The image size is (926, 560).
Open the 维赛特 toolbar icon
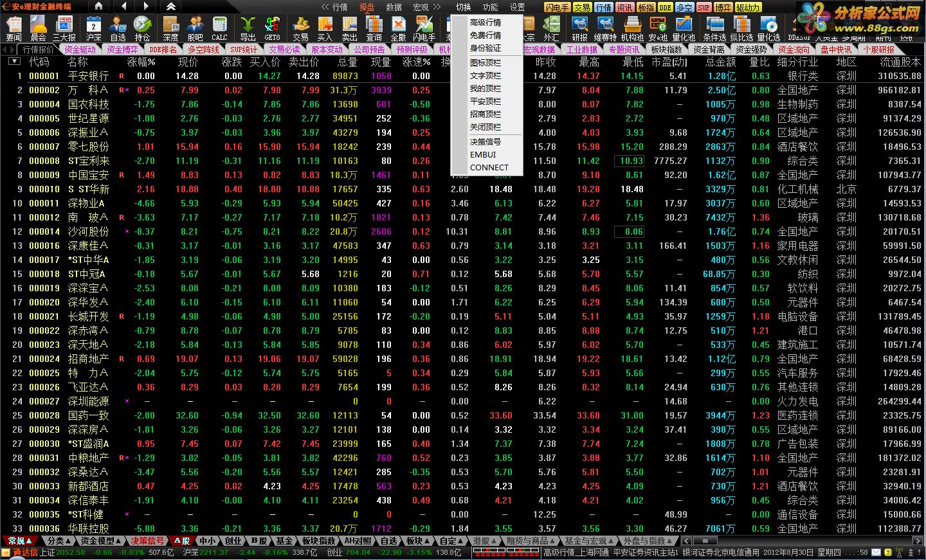tap(605, 29)
